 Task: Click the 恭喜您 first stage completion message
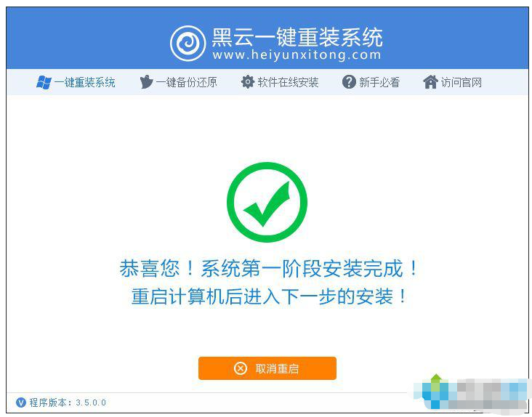coord(268,268)
